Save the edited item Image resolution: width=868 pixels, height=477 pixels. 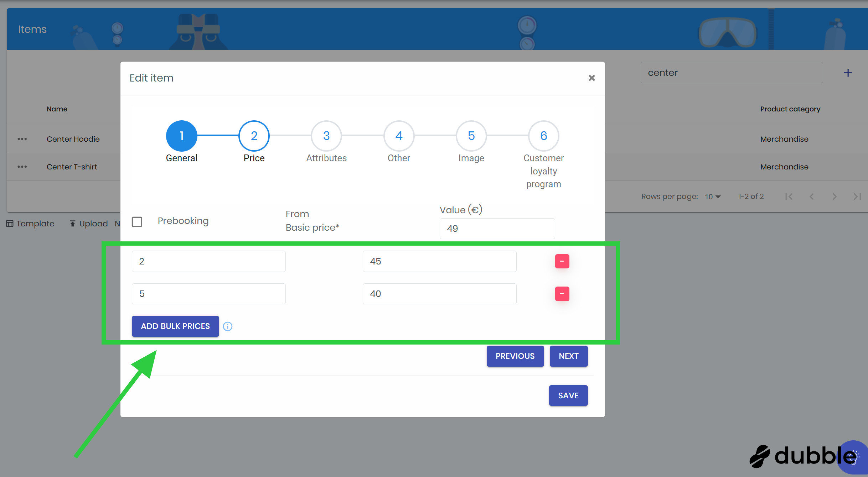pyautogui.click(x=568, y=395)
